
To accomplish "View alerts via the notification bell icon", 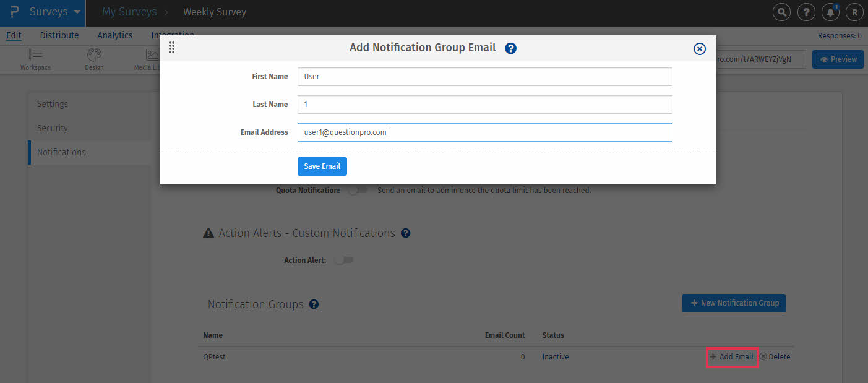I will 830,12.
